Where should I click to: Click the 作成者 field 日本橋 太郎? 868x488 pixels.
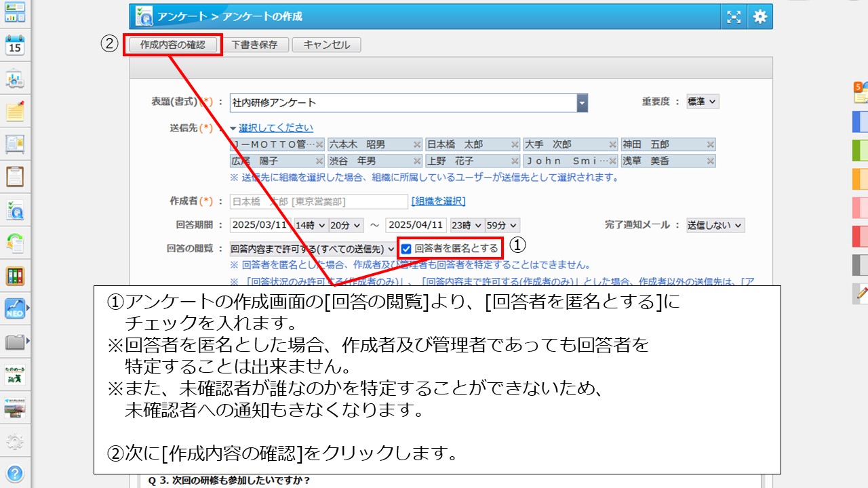coord(319,201)
